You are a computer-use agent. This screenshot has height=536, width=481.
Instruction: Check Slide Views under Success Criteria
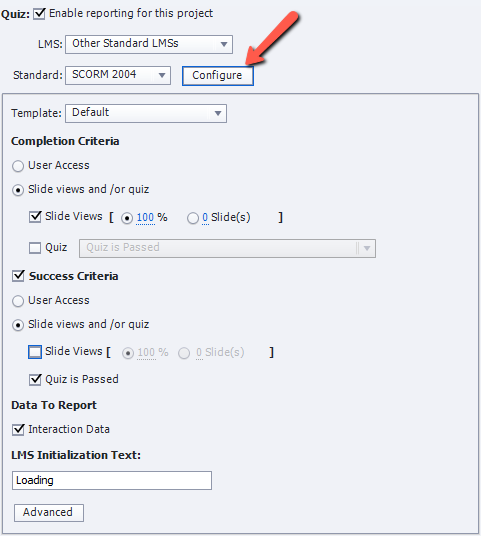[35, 352]
